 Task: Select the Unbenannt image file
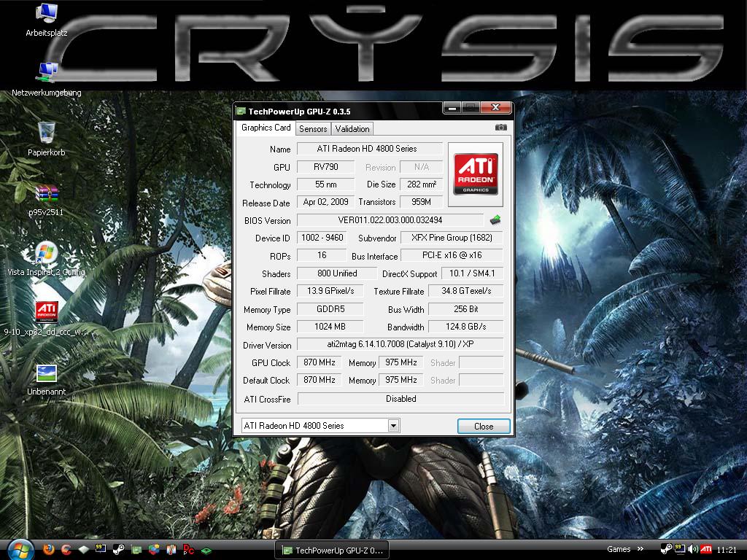pyautogui.click(x=47, y=379)
